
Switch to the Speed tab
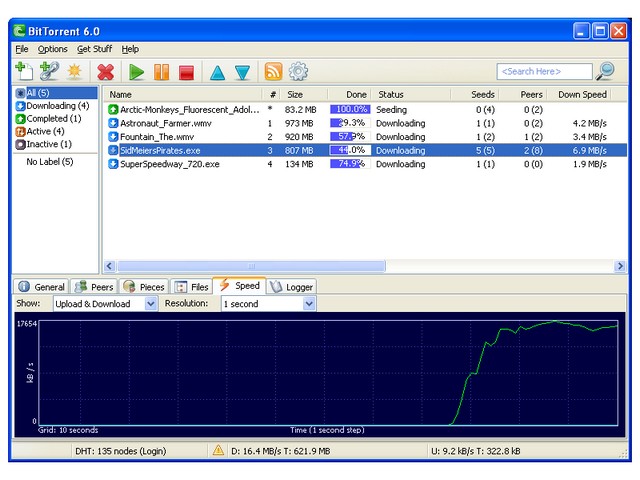point(240,285)
